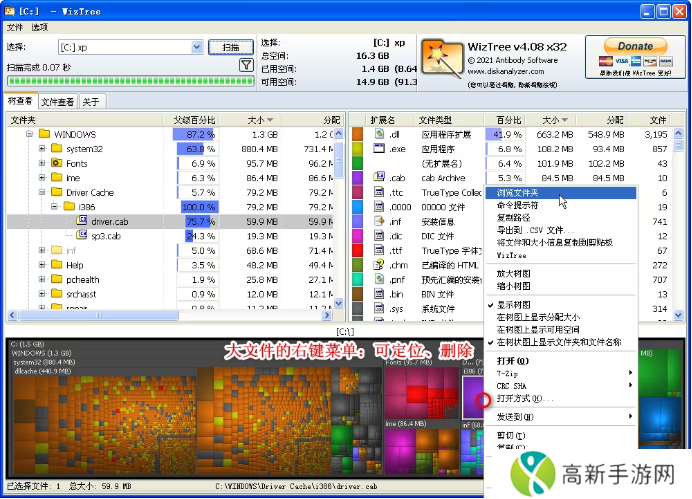
Task: Click the orange color swatch beside .dll
Action: [x=358, y=134]
